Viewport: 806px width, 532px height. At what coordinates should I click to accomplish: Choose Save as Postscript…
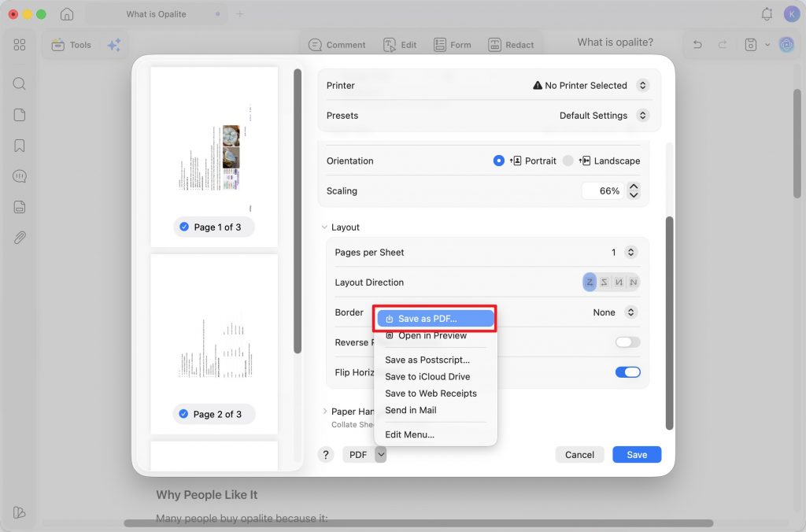pos(435,360)
